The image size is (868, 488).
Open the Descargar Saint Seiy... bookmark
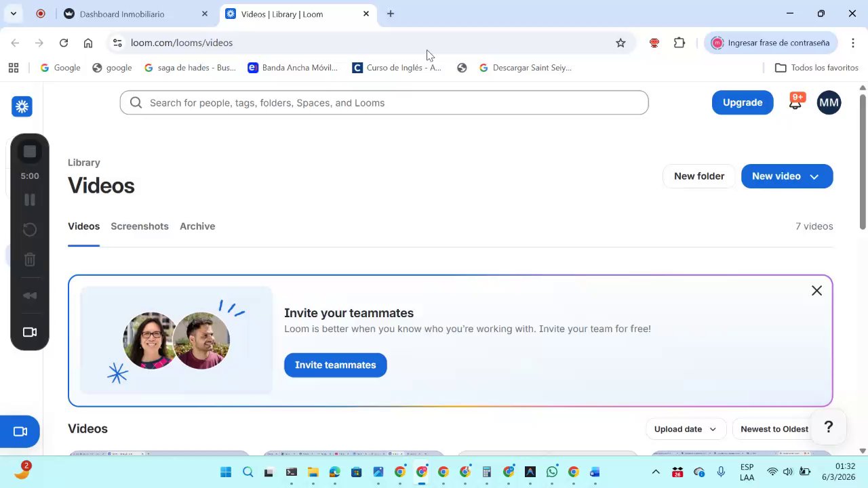click(x=526, y=68)
